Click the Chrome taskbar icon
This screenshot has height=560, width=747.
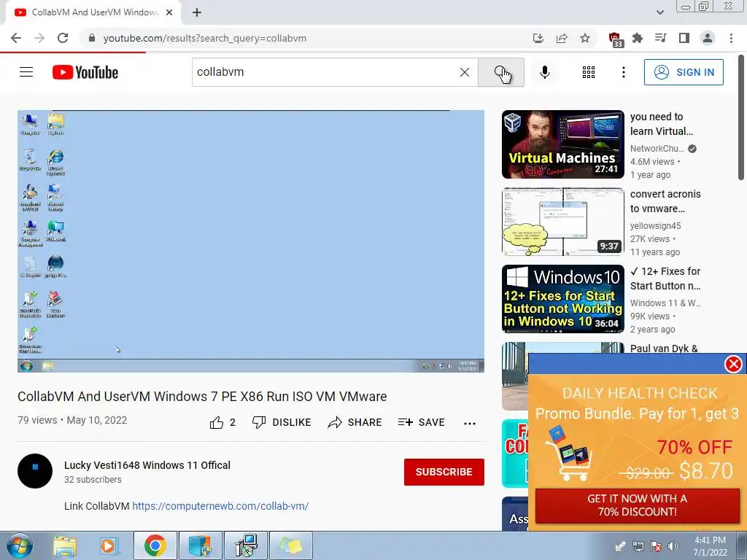pyautogui.click(x=155, y=545)
